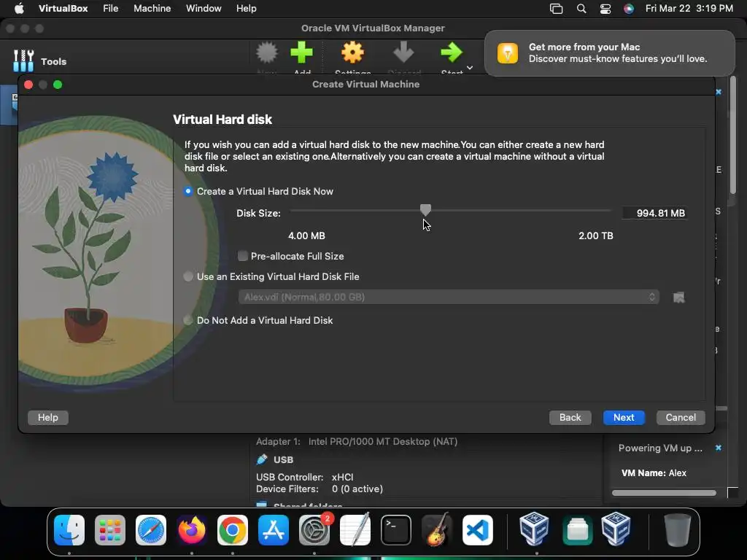Open Firefox from the dock
Image resolution: width=747 pixels, height=560 pixels.
pyautogui.click(x=192, y=530)
